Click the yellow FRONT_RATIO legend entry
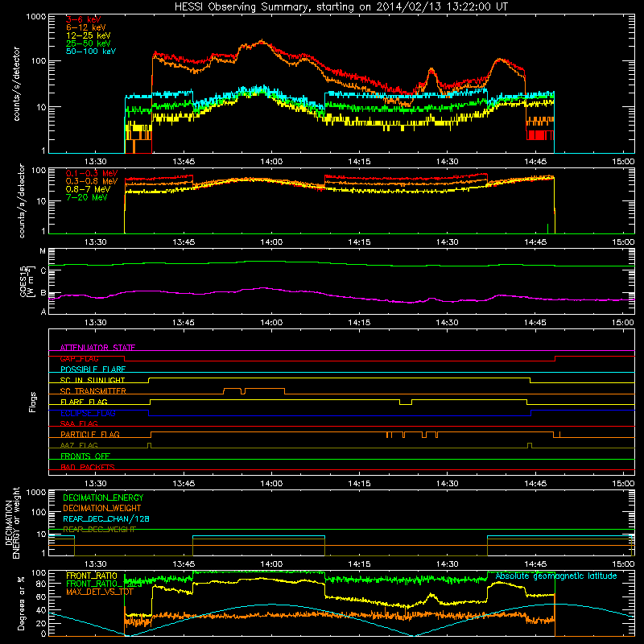 click(x=92, y=576)
